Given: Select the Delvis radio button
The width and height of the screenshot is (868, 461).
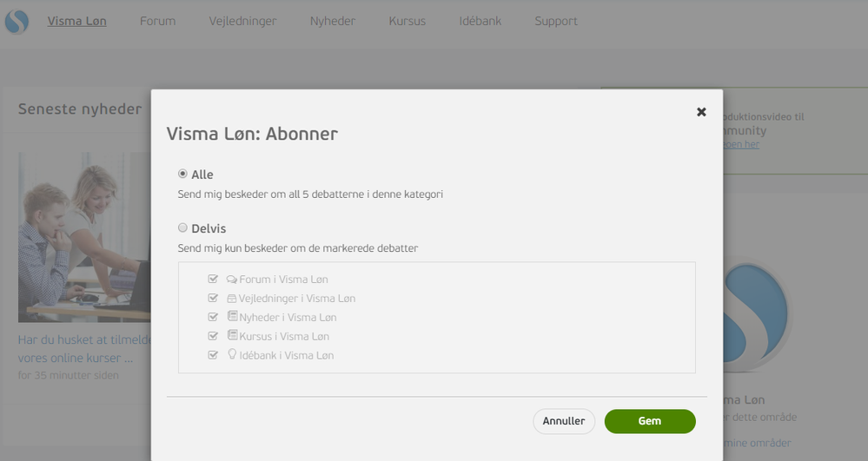Looking at the screenshot, I should coord(182,227).
